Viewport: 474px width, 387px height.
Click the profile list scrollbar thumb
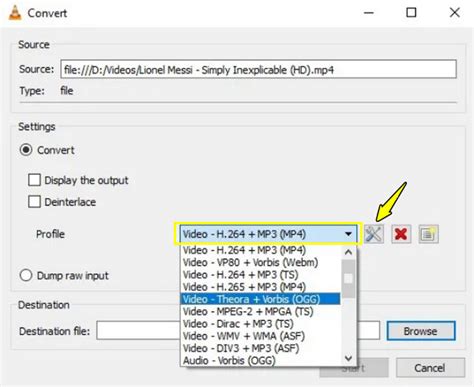pyautogui.click(x=348, y=278)
